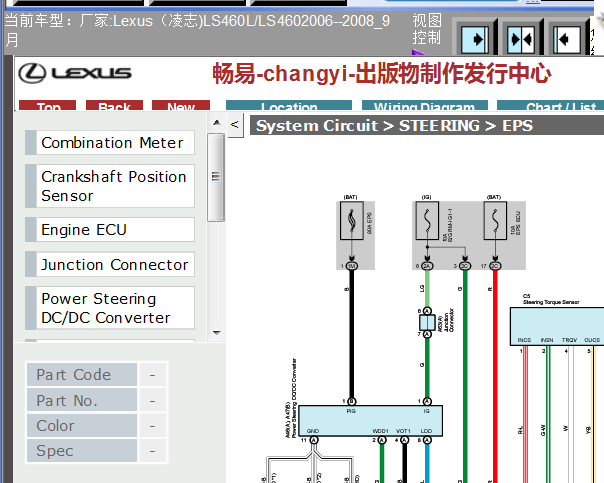Switch to the Wiring Diagram tab

[x=425, y=105]
